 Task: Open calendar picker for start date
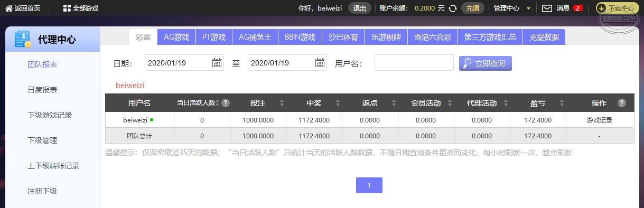217,63
